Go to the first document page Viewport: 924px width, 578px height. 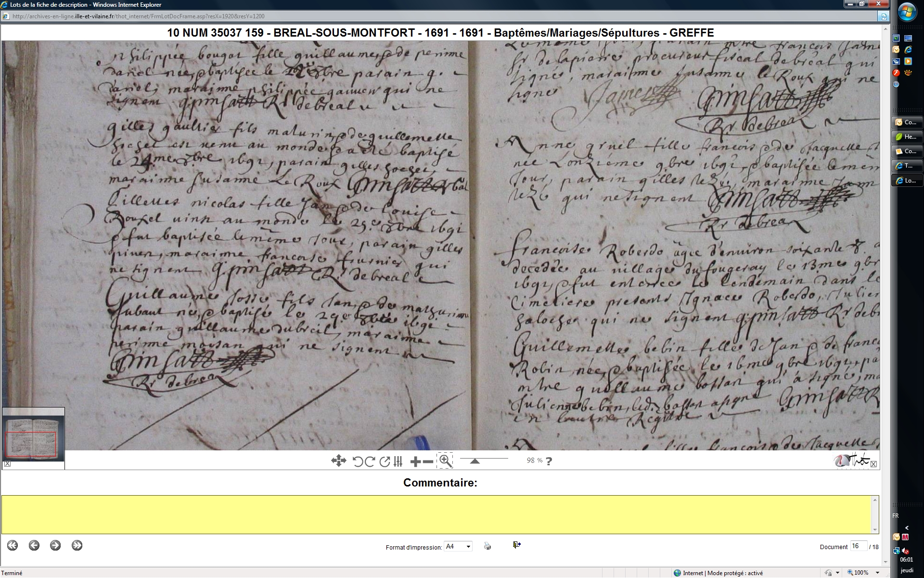tap(13, 545)
